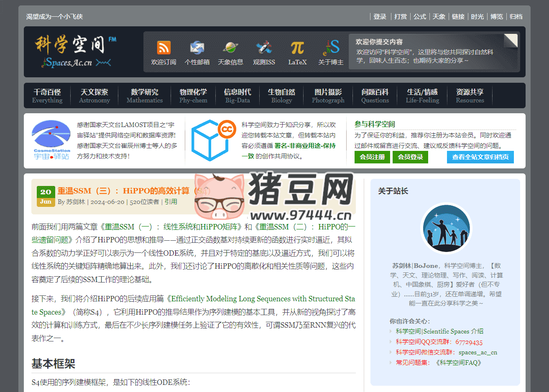Select the 信息时代 Big-Data tab
This screenshot has height=392, width=549.
coord(237,95)
